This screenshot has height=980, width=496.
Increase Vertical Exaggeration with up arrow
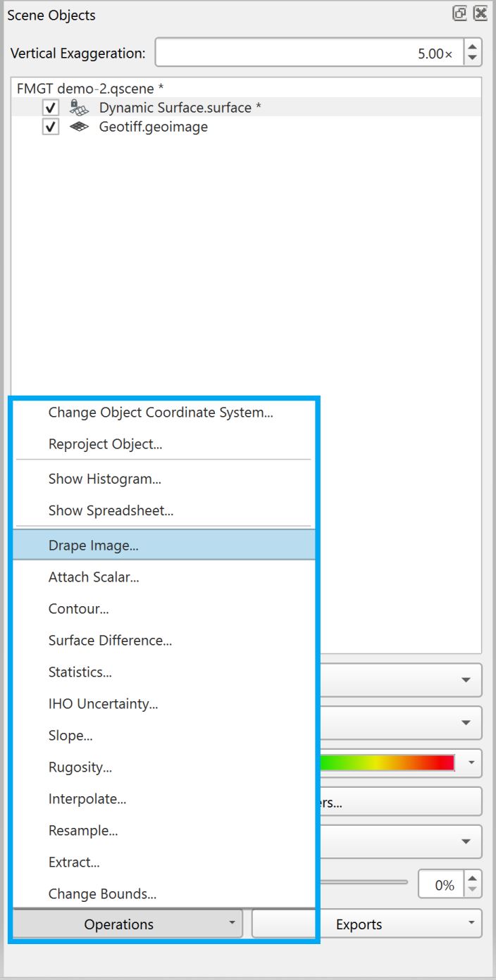click(x=473, y=47)
